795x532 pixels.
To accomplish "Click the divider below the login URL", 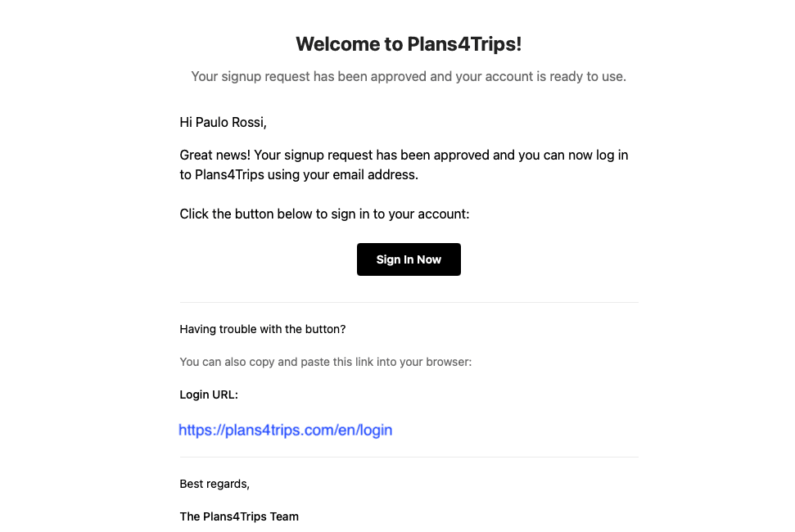I will pyautogui.click(x=409, y=456).
